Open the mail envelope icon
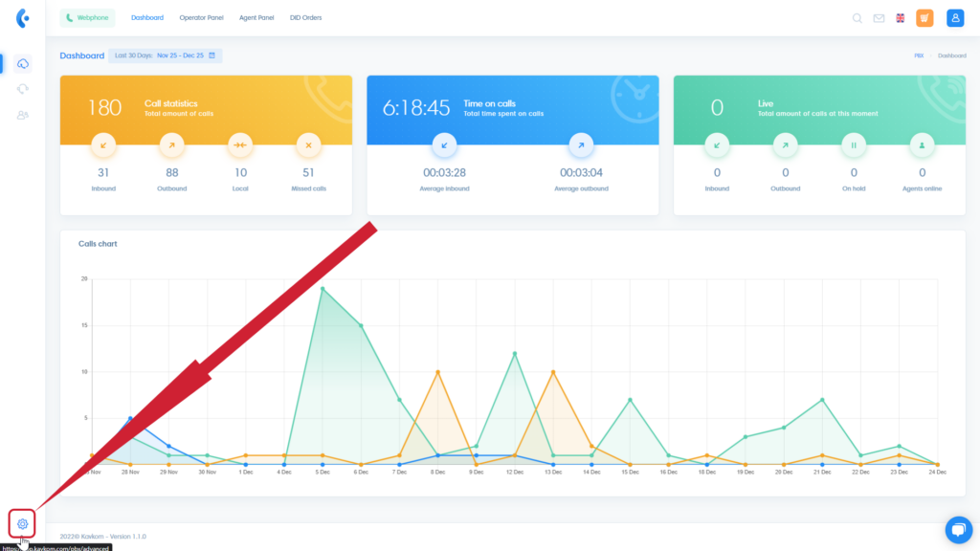Viewport: 980px width, 551px height. [x=879, y=18]
